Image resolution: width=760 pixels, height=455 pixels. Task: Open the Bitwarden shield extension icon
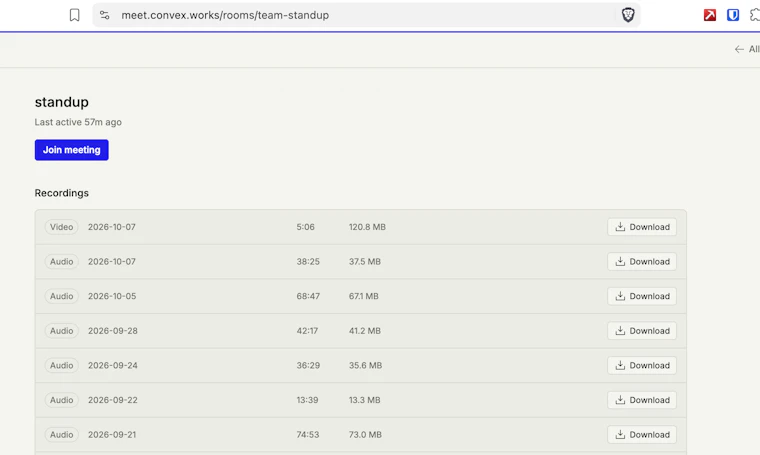pos(733,15)
